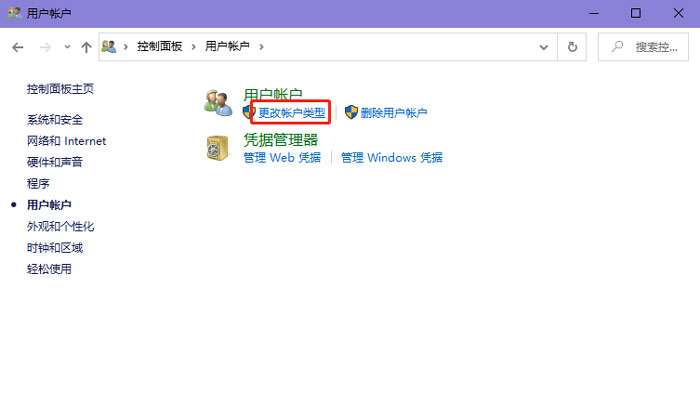Click shield icon beside 删除用户帐户

coord(351,112)
